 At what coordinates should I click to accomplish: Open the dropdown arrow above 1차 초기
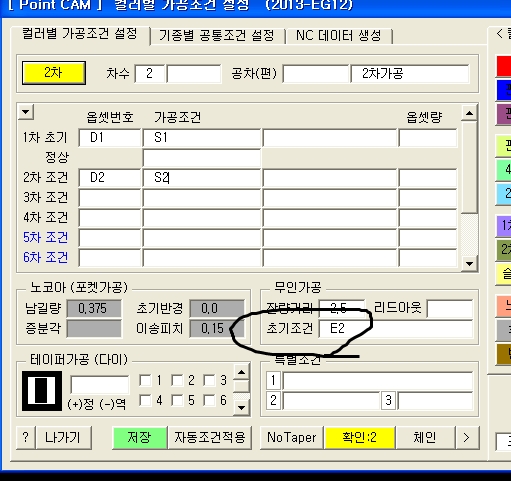(26, 112)
